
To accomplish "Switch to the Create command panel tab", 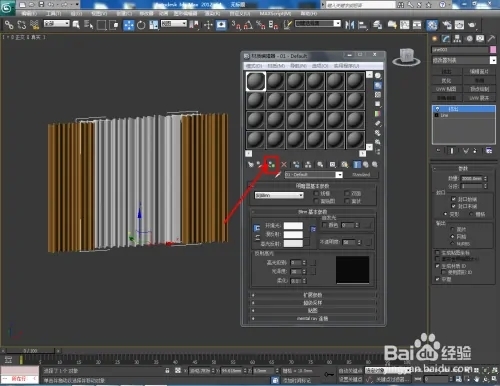I will click(x=434, y=39).
